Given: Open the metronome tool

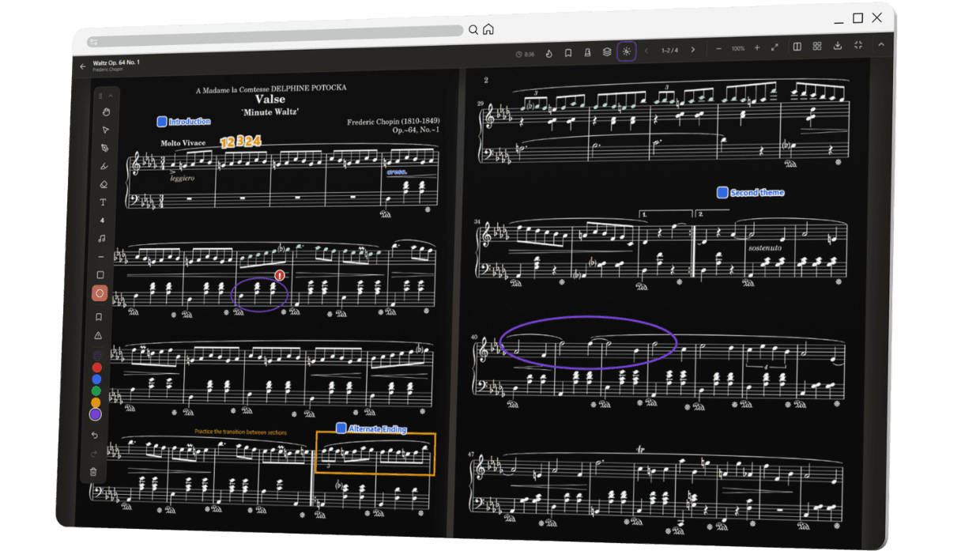Looking at the screenshot, I should [x=587, y=53].
